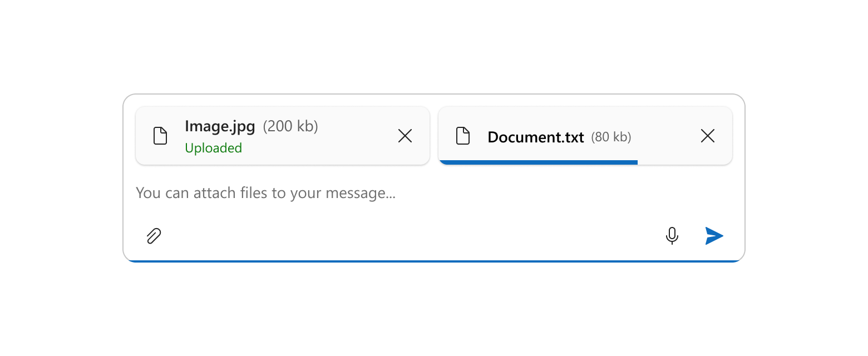This screenshot has width=868, height=356.
Task: Click the (80 kb) size label
Action: 611,137
